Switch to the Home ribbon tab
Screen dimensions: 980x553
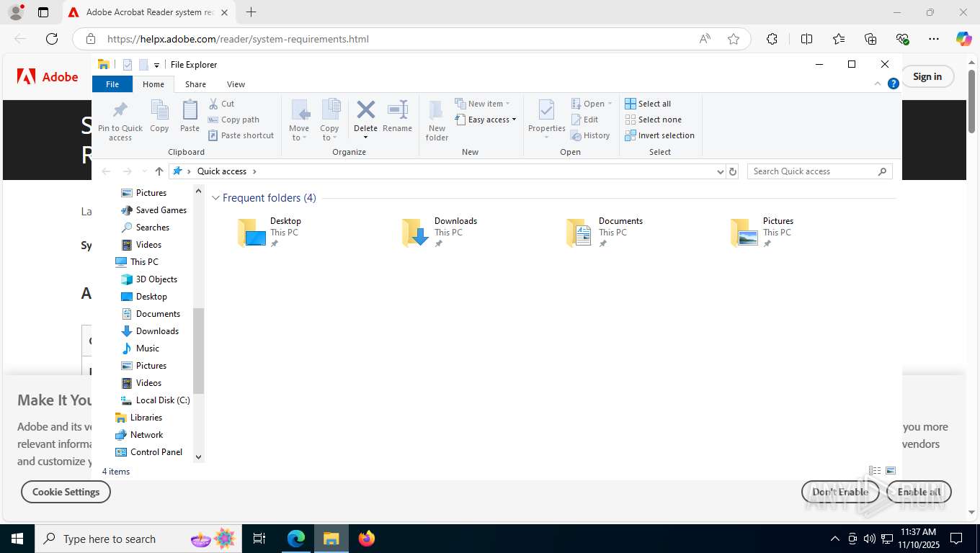point(153,84)
